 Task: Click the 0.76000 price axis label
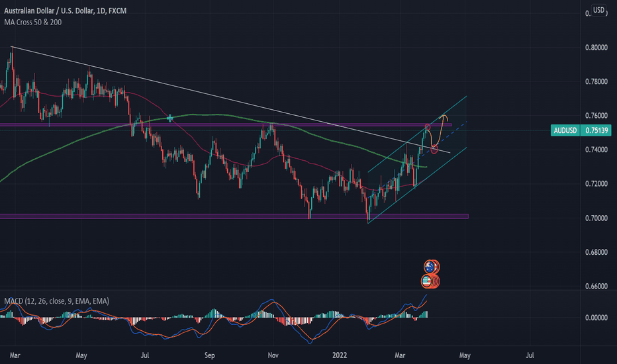point(596,116)
